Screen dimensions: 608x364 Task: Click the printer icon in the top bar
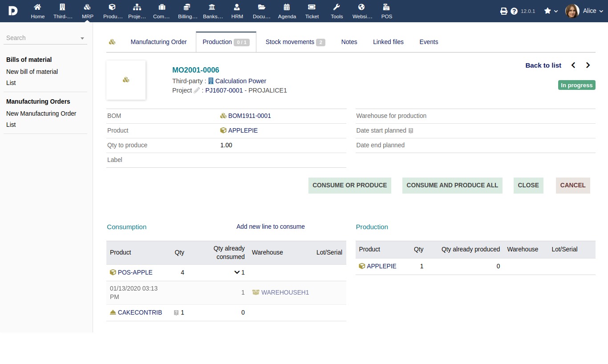point(503,11)
